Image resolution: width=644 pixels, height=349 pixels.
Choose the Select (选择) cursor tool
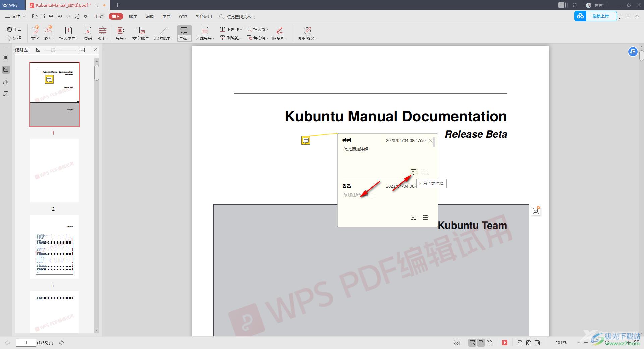(x=14, y=38)
